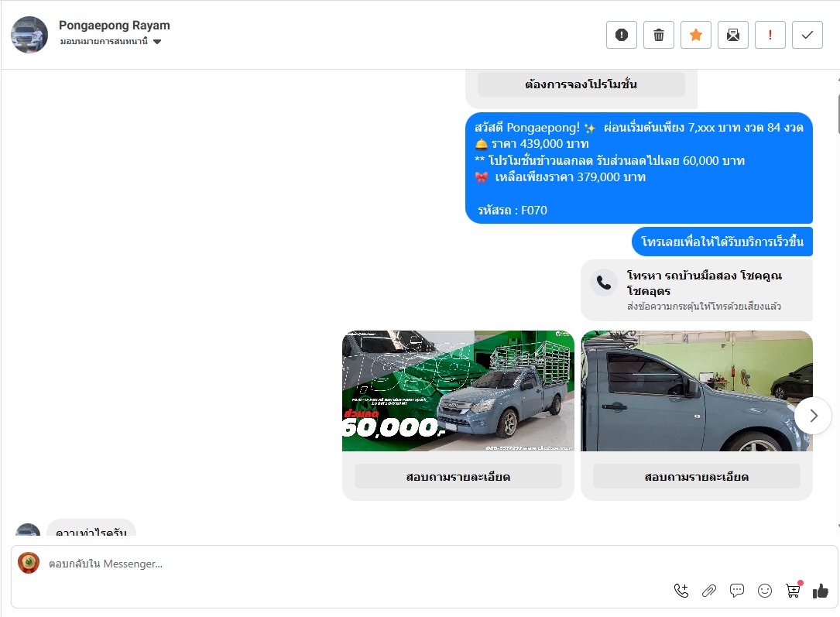Delete conversation with trash icon
This screenshot has height=617, width=840.
tap(658, 35)
